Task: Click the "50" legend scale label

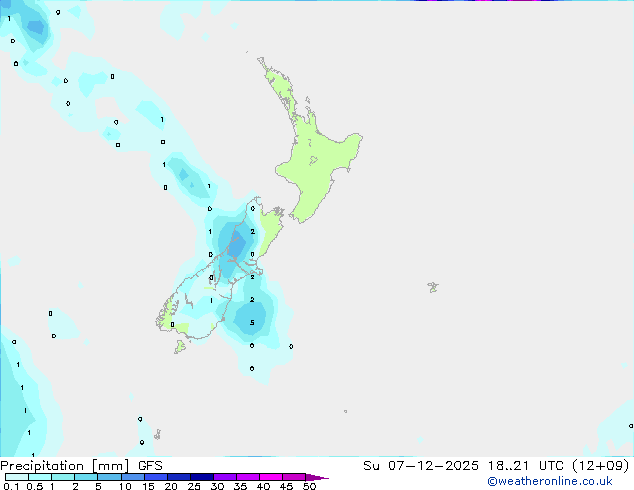Action: pos(309,486)
